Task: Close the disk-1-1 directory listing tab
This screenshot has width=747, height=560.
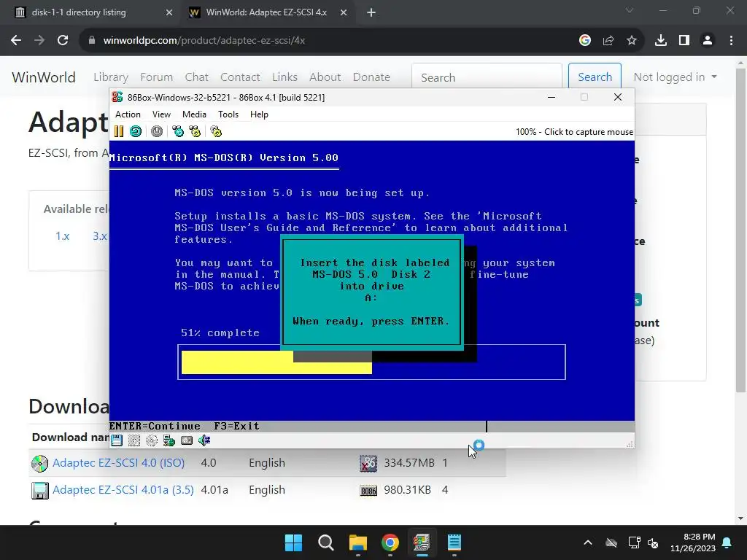Action: click(x=169, y=12)
